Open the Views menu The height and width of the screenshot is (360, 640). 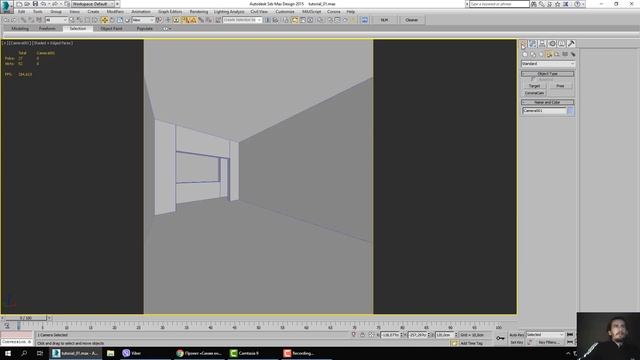coord(74,12)
